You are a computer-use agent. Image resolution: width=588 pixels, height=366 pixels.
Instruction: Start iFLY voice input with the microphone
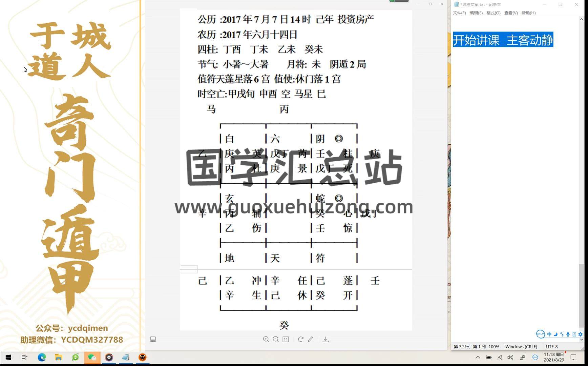tap(568, 334)
